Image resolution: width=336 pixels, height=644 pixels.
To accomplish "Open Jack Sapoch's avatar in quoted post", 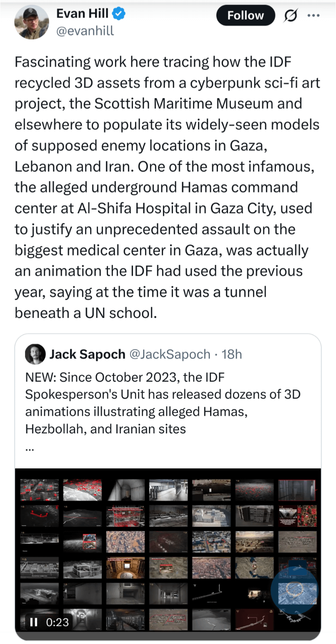I will point(35,354).
